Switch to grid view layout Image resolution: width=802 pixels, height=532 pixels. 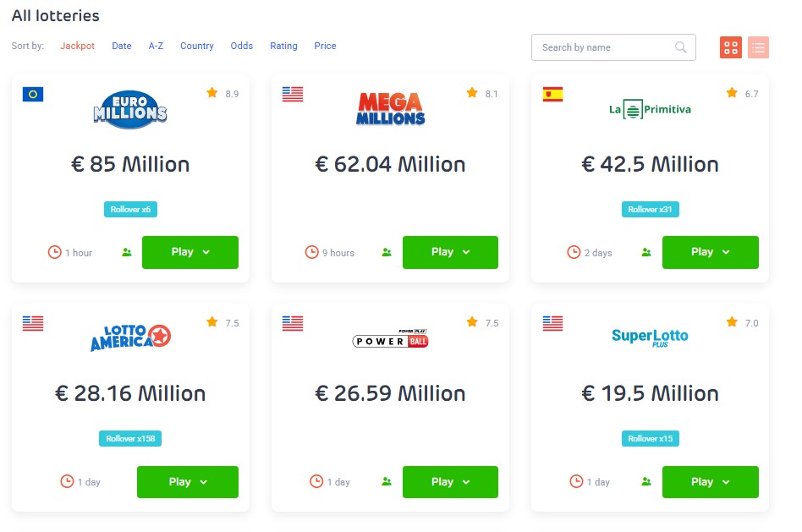click(x=730, y=47)
